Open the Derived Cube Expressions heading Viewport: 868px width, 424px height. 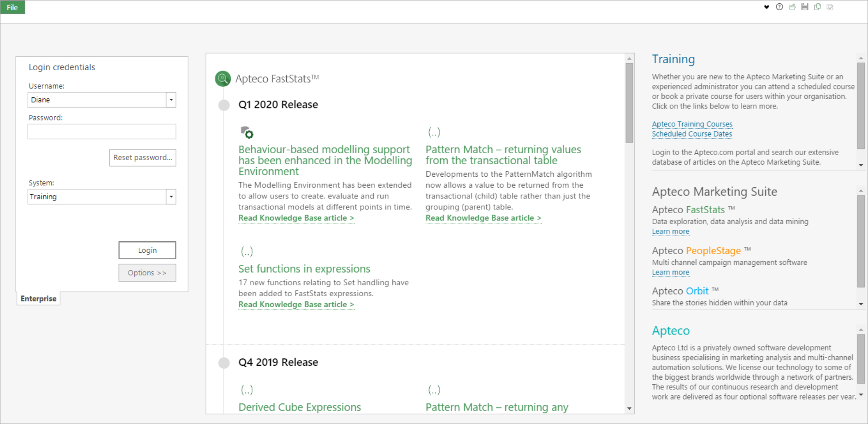coord(300,407)
